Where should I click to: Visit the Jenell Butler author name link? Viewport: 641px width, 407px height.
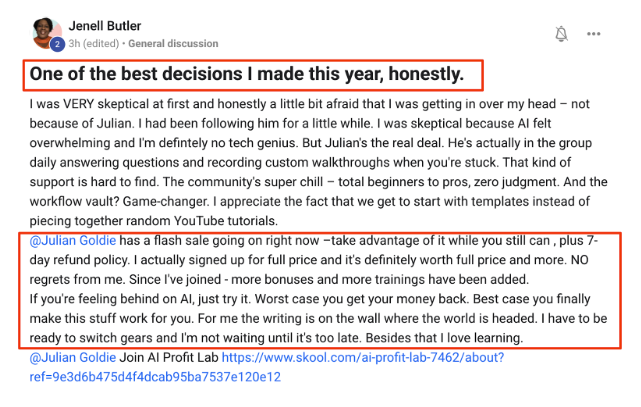tap(107, 22)
